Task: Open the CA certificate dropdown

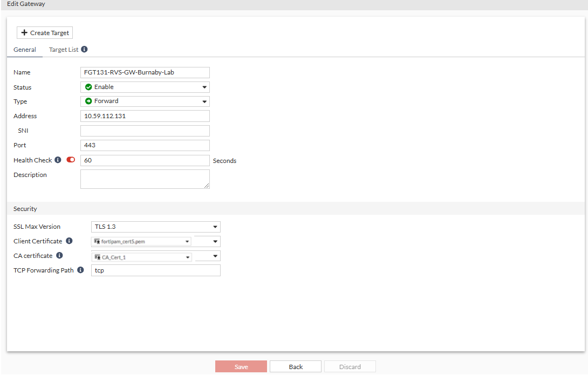Action: pyautogui.click(x=187, y=256)
